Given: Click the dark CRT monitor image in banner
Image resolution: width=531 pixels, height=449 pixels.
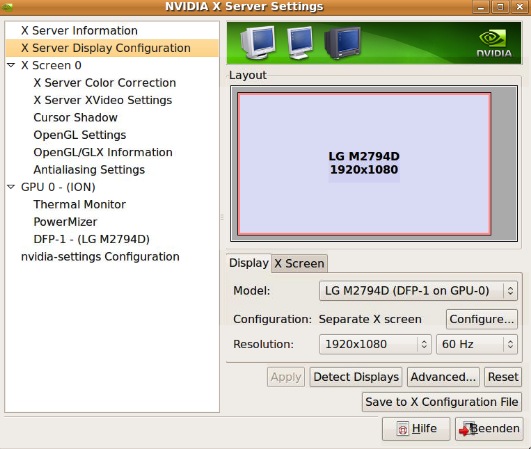Looking at the screenshot, I should tap(342, 43).
